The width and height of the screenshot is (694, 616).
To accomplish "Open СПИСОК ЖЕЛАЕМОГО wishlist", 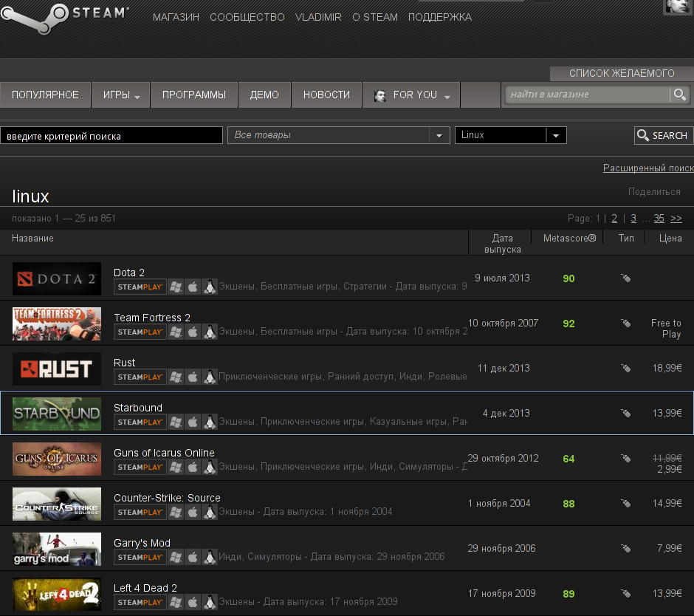I will click(622, 74).
